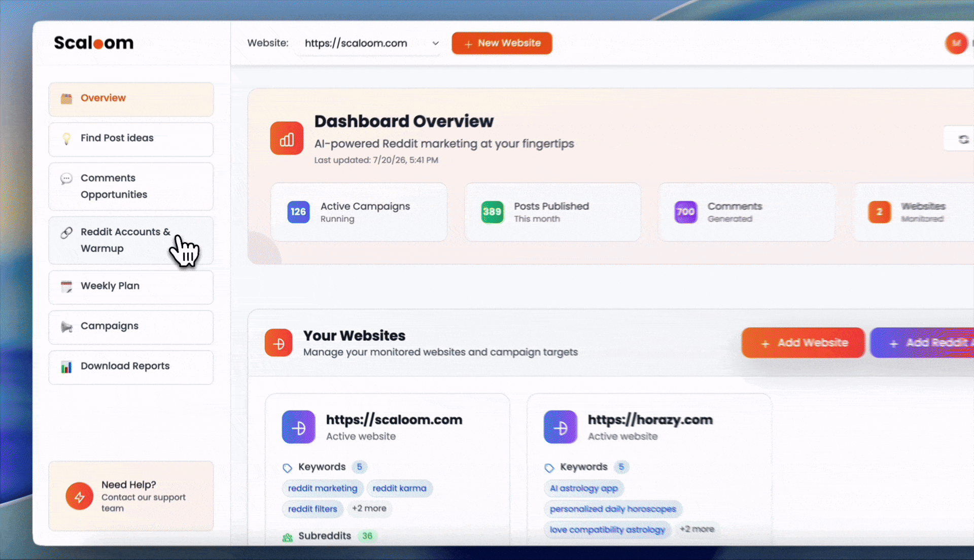The height and width of the screenshot is (560, 974).
Task: Click the scaloom.com Keywords tag icon
Action: tap(288, 468)
